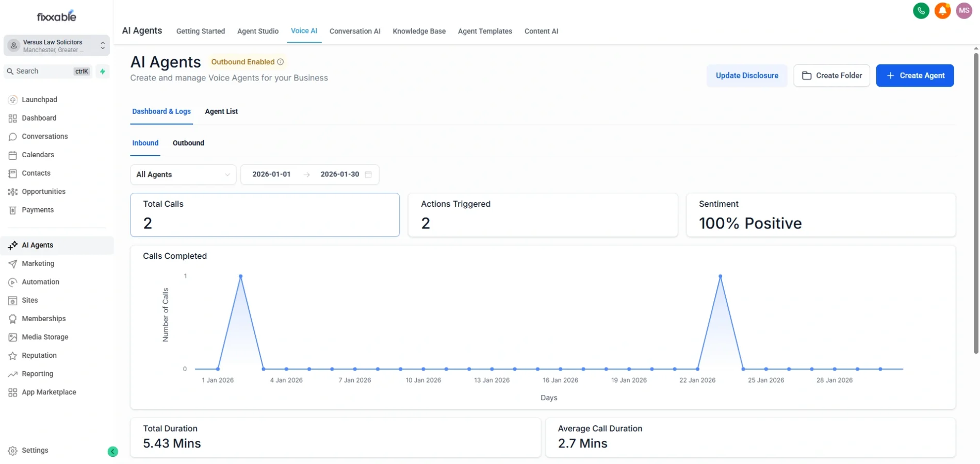This screenshot has height=464, width=980.
Task: Open the date range calendar icon
Action: [368, 175]
